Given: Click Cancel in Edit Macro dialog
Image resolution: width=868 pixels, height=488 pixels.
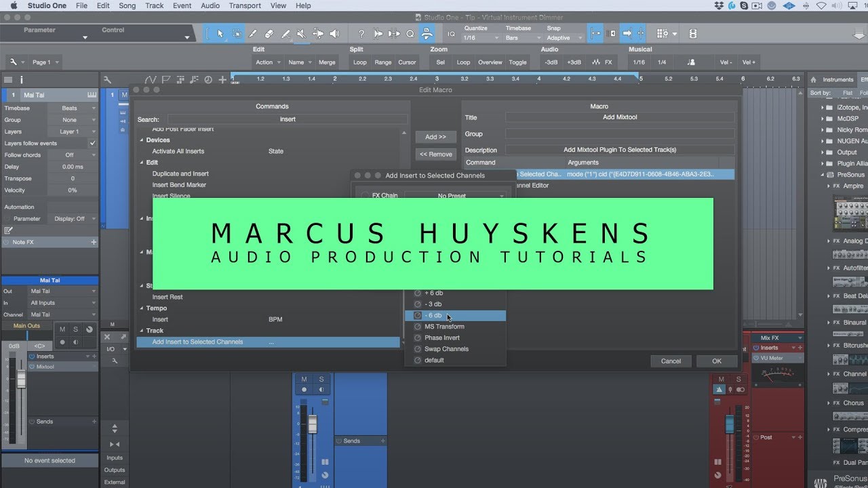Looking at the screenshot, I should pos(671,361).
